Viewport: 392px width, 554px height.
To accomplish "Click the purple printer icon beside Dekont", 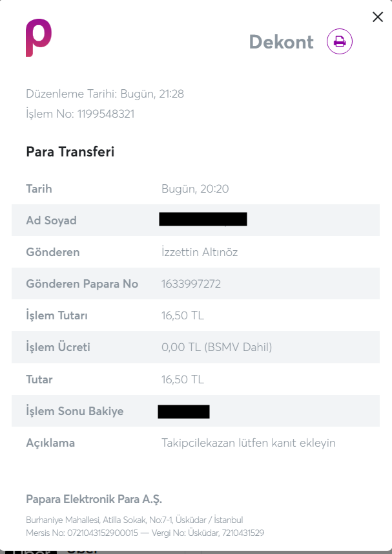I will 340,41.
